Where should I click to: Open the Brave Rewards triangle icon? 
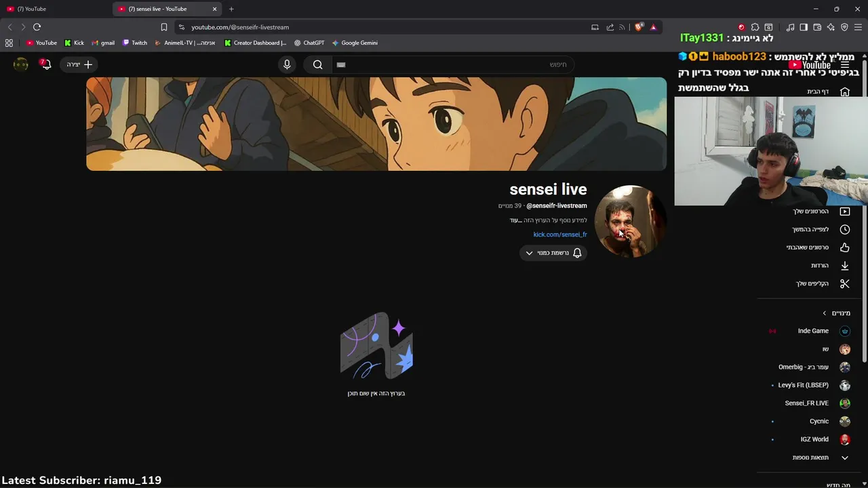click(653, 27)
